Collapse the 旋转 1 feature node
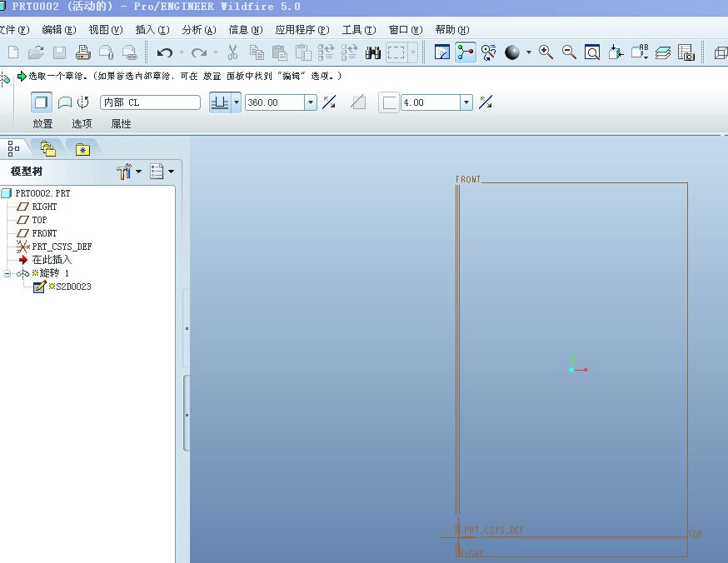The image size is (728, 563). (x=7, y=273)
